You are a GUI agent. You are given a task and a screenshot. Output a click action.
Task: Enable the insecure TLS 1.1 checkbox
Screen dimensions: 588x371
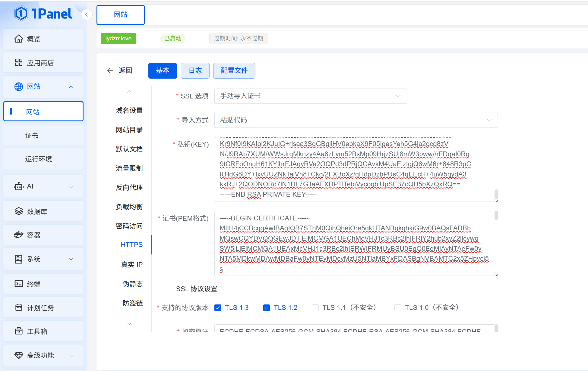pyautogui.click(x=315, y=308)
